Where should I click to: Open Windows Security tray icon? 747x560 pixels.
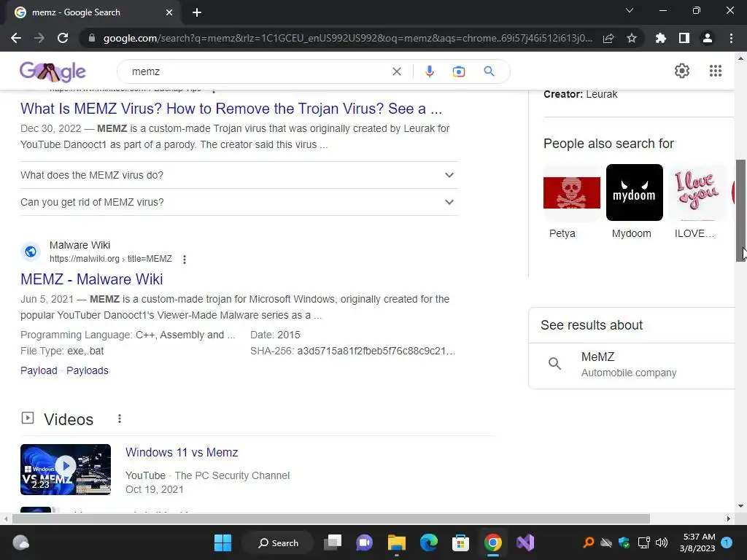[x=624, y=542]
